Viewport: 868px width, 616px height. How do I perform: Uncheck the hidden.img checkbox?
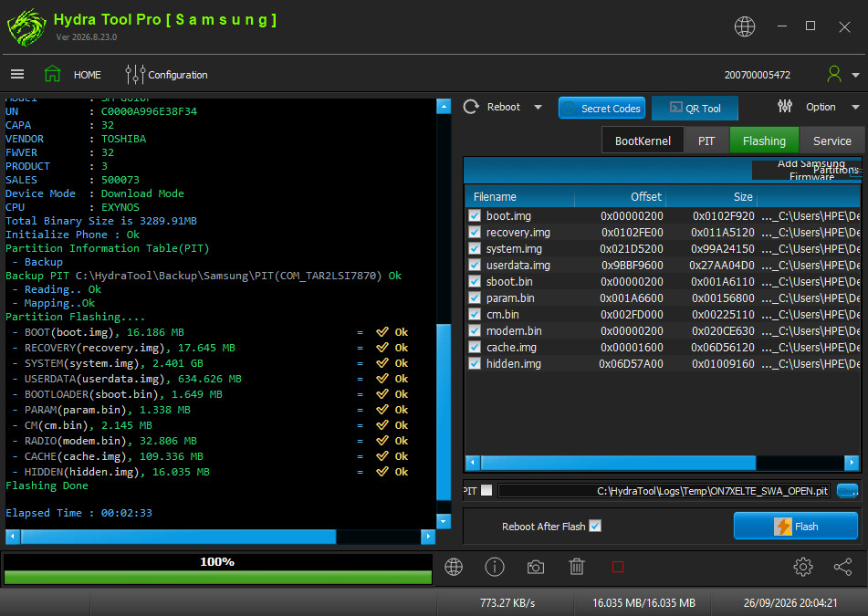[475, 363]
